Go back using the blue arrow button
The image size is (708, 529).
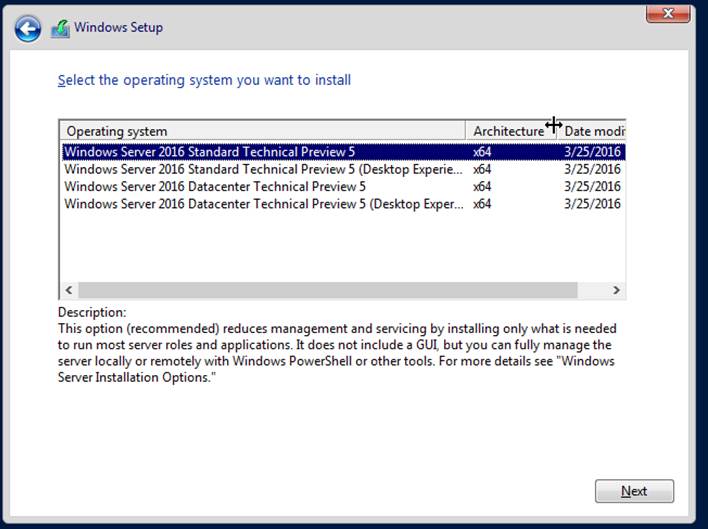point(28,29)
